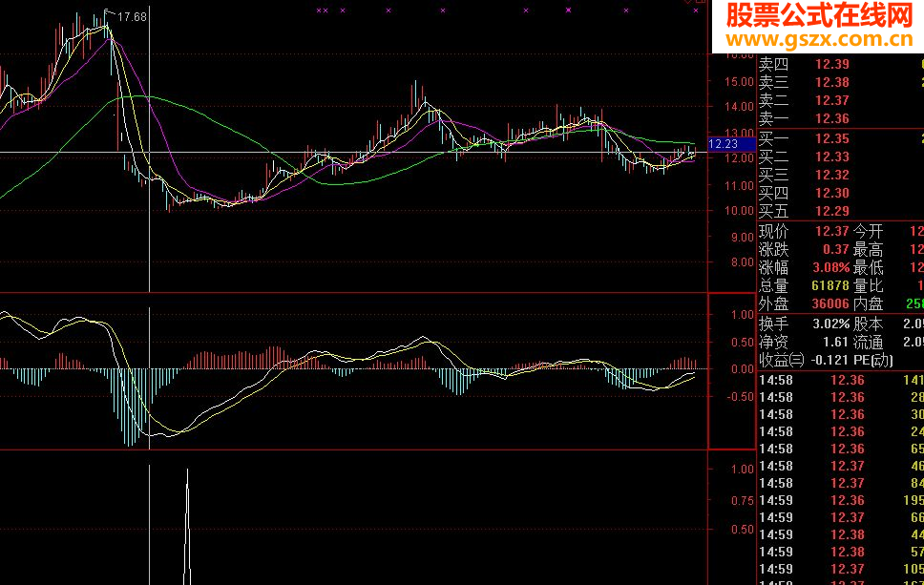
Task: Select the 买四 12.30 order row
Action: pyautogui.click(x=841, y=193)
